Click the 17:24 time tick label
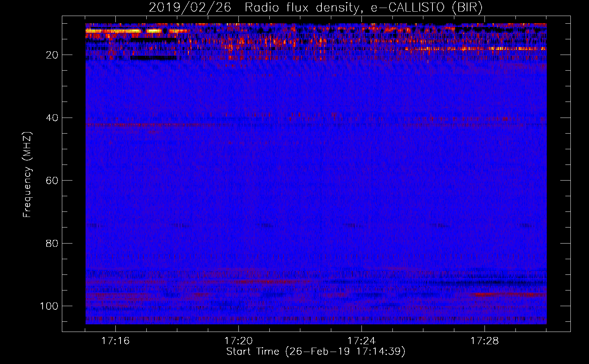This screenshot has width=589, height=364. (x=361, y=341)
